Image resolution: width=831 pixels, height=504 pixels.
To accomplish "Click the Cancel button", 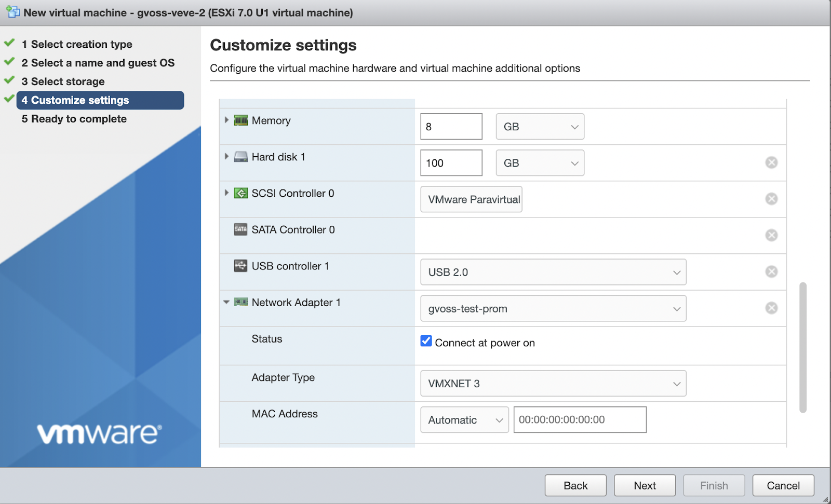I will pyautogui.click(x=783, y=485).
